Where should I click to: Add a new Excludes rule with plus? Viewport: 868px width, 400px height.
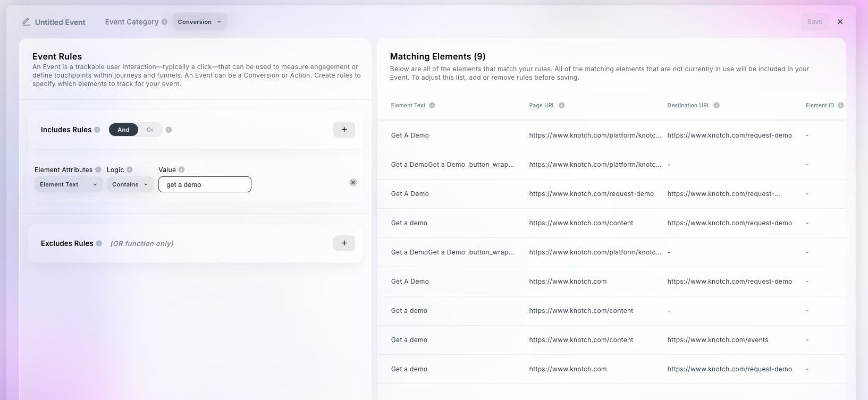tap(344, 243)
